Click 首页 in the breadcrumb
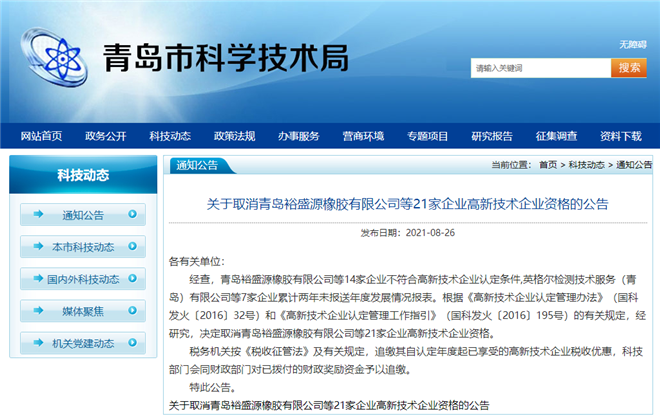The height and width of the screenshot is (419, 660). tap(548, 165)
